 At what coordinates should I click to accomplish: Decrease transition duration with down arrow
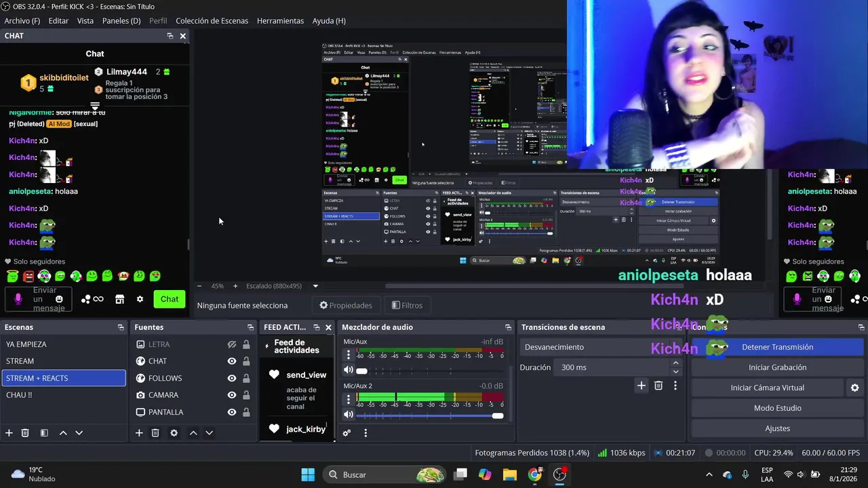coord(675,371)
